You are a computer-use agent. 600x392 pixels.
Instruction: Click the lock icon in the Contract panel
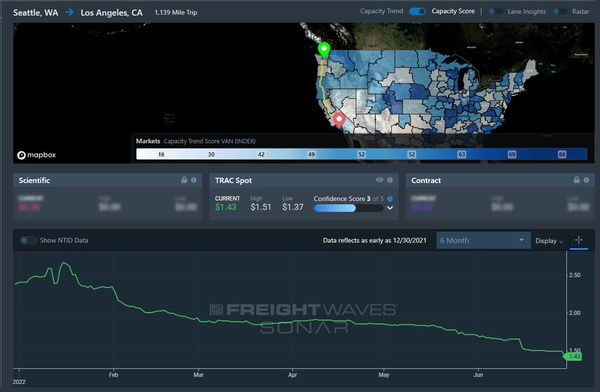[x=577, y=180]
